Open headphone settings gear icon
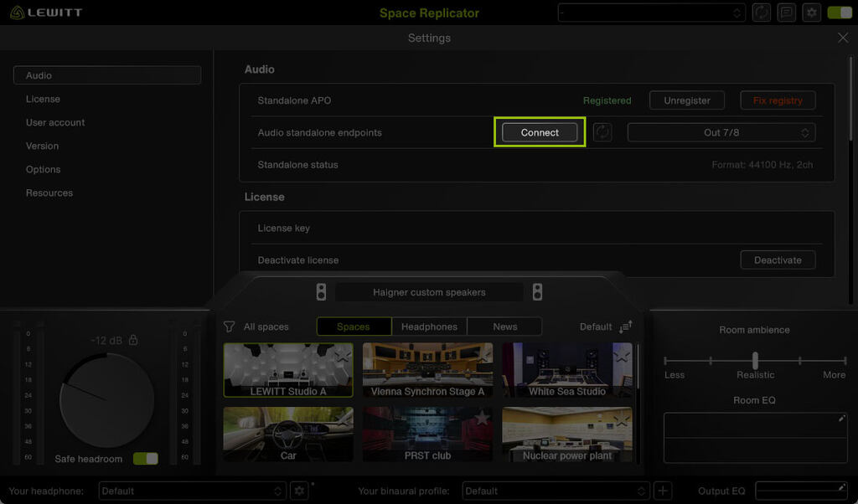858x504 pixels. [x=299, y=491]
